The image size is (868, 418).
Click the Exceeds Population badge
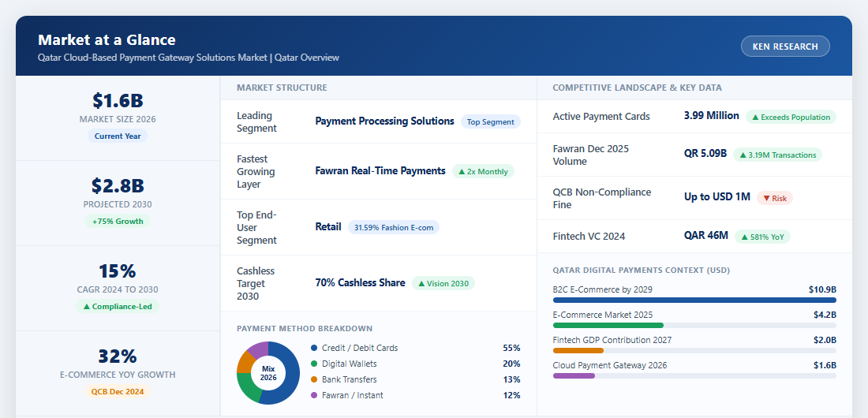pos(791,117)
